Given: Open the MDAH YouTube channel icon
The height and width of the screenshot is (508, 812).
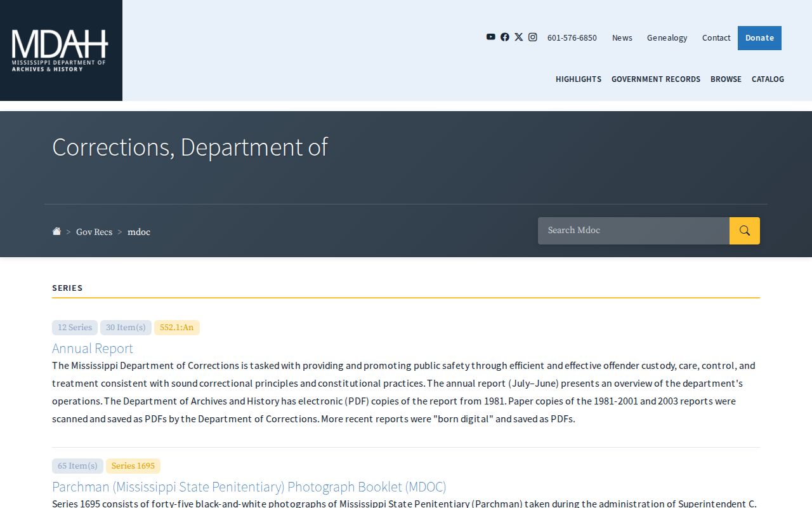Looking at the screenshot, I should coord(490,37).
